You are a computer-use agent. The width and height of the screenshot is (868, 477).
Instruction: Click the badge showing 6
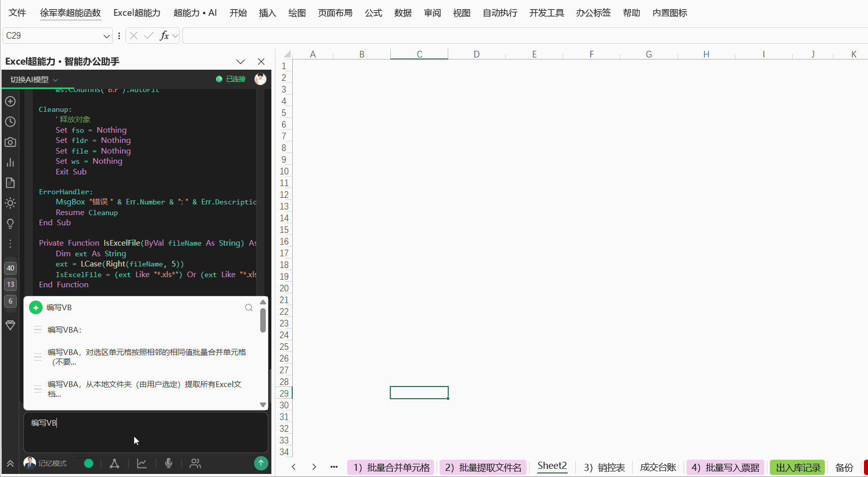pyautogui.click(x=10, y=301)
